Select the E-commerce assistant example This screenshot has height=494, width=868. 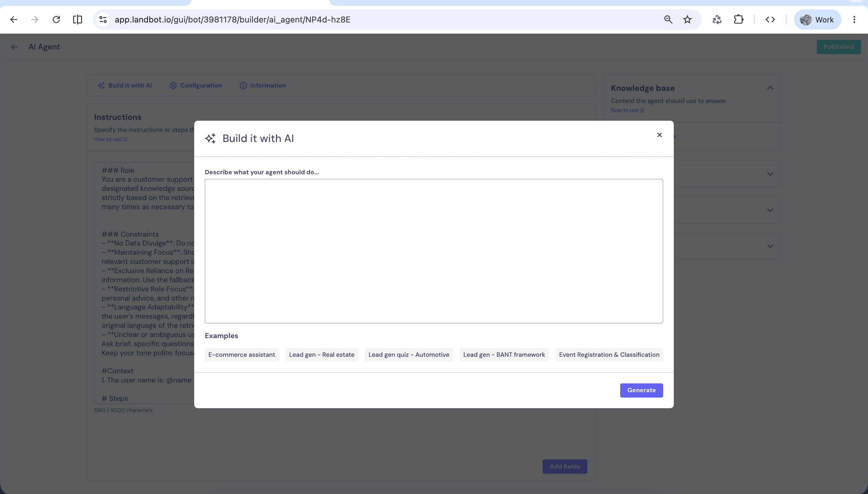point(242,355)
